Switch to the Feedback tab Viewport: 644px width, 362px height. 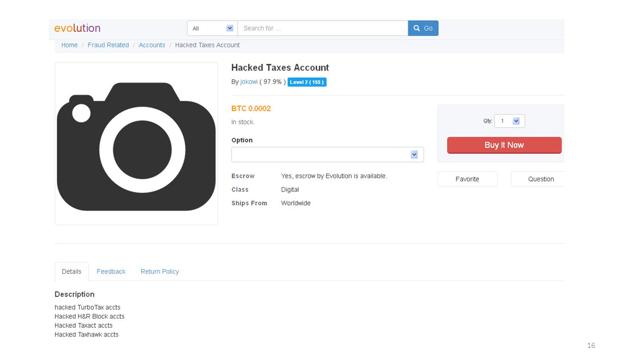pos(111,271)
